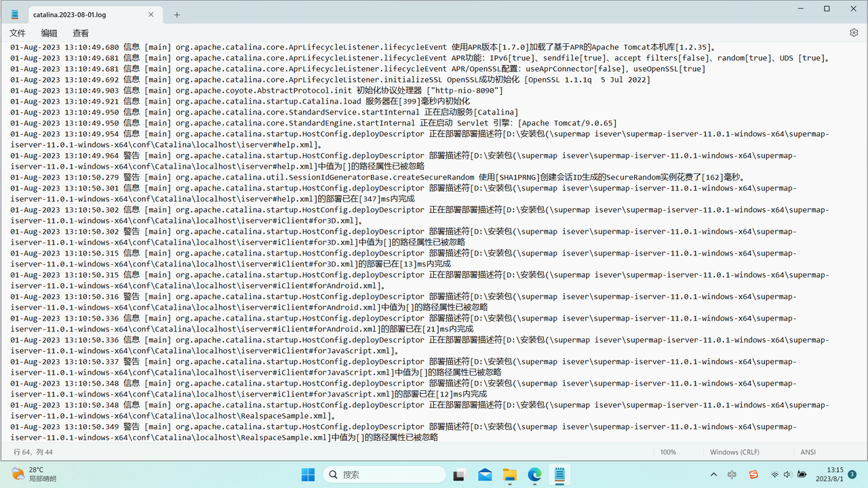Click the 100% zoom level in status bar
868x488 pixels.
point(668,452)
